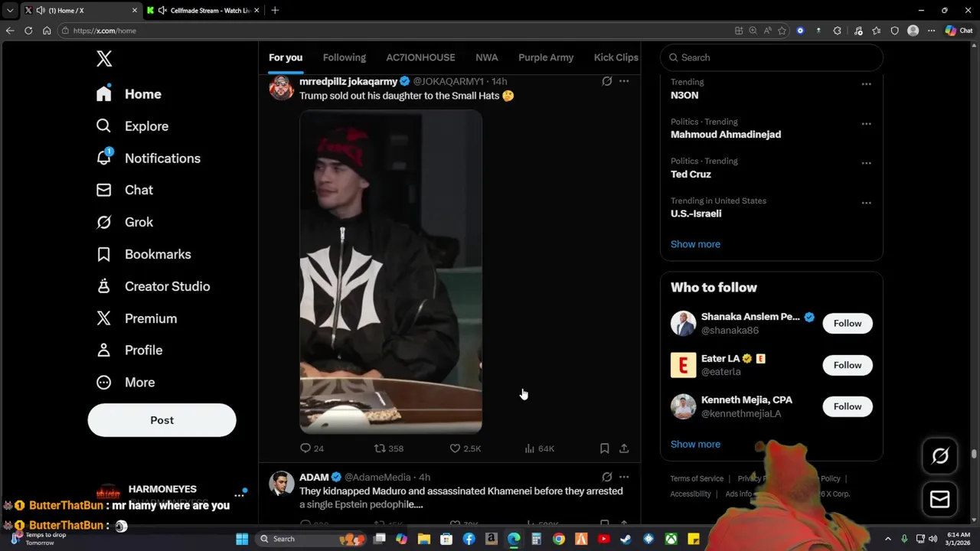Follow Eater LA
This screenshot has height=551, width=980.
coord(847,365)
